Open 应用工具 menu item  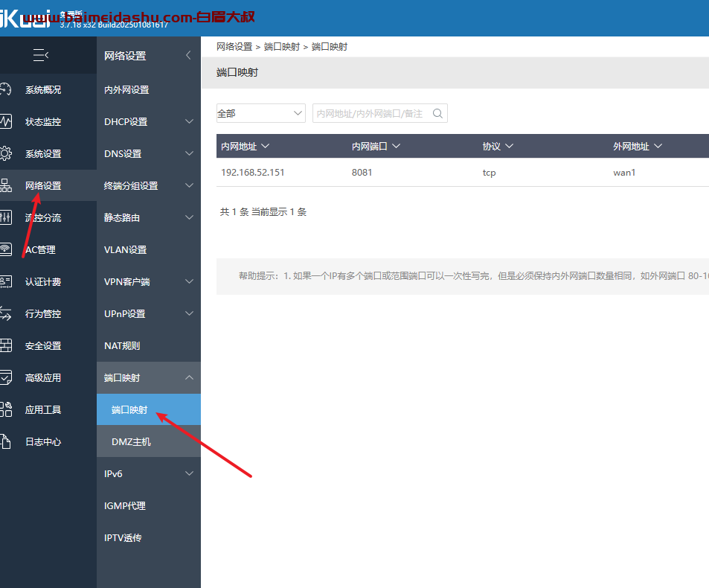coord(43,410)
